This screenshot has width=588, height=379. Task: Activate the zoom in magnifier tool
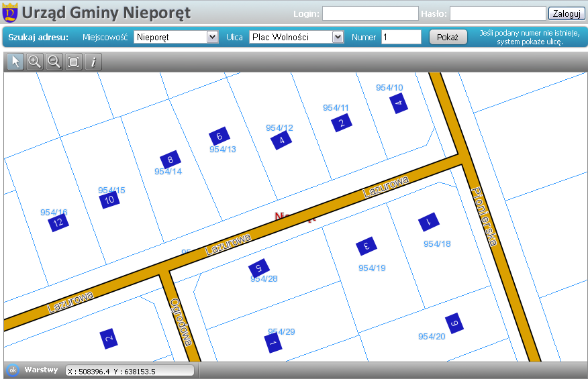coord(35,62)
